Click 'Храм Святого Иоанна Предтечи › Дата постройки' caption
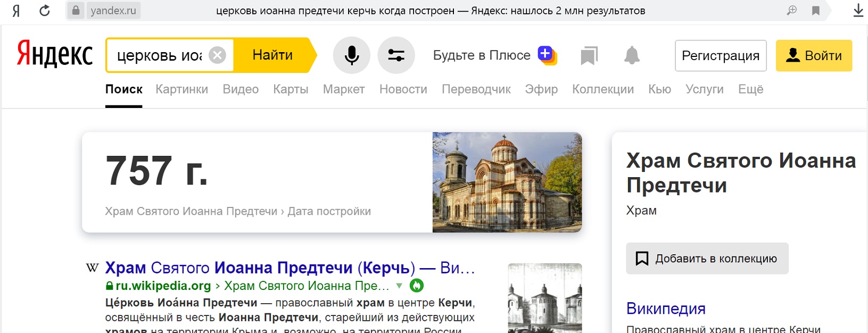The width and height of the screenshot is (868, 333). pyautogui.click(x=238, y=211)
